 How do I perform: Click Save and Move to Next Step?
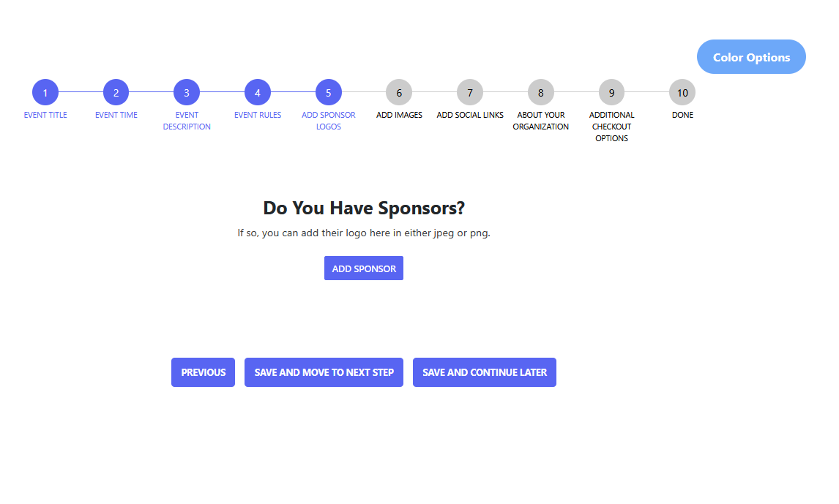coord(324,372)
